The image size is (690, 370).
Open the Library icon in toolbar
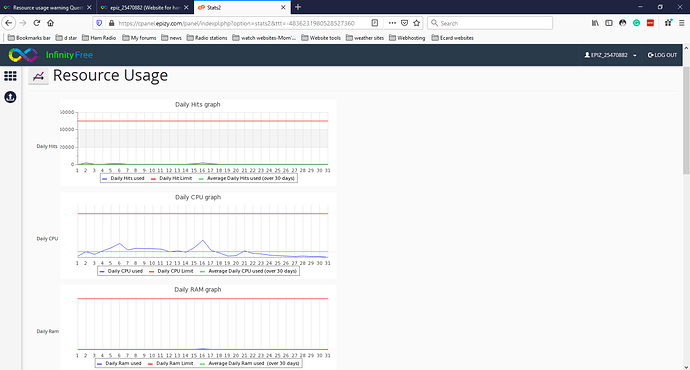click(x=595, y=23)
